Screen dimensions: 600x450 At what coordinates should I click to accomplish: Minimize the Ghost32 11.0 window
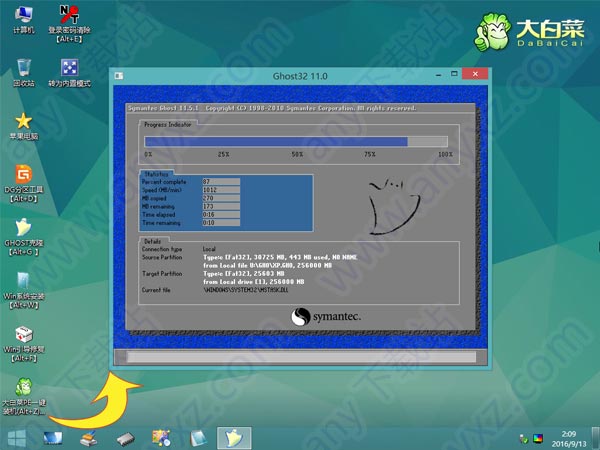coord(439,74)
